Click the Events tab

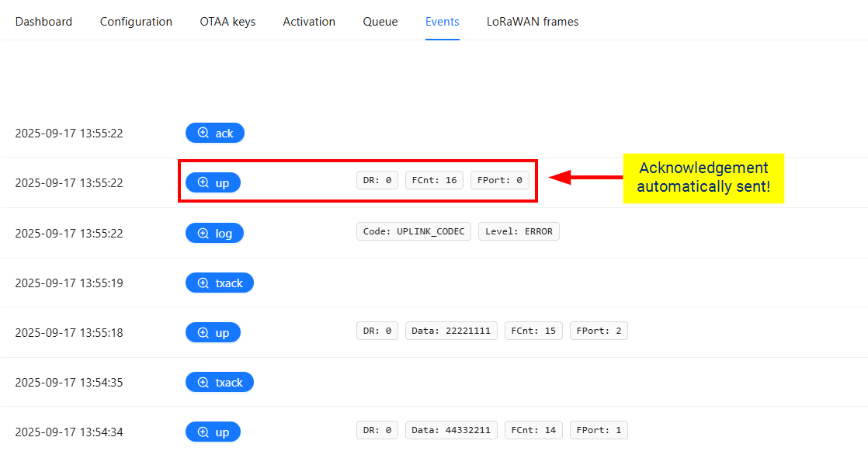point(442,22)
